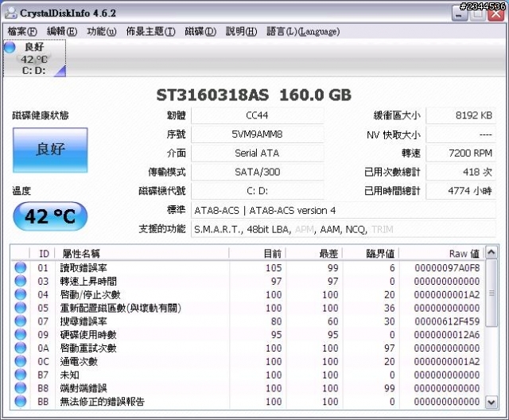Click status icon for B7 未知
509x420 pixels.
pos(21,375)
